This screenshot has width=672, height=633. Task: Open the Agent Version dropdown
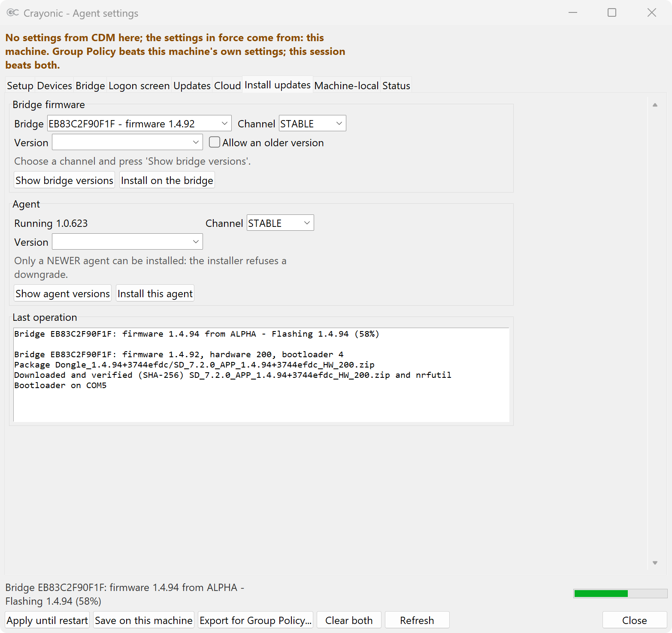tap(127, 242)
